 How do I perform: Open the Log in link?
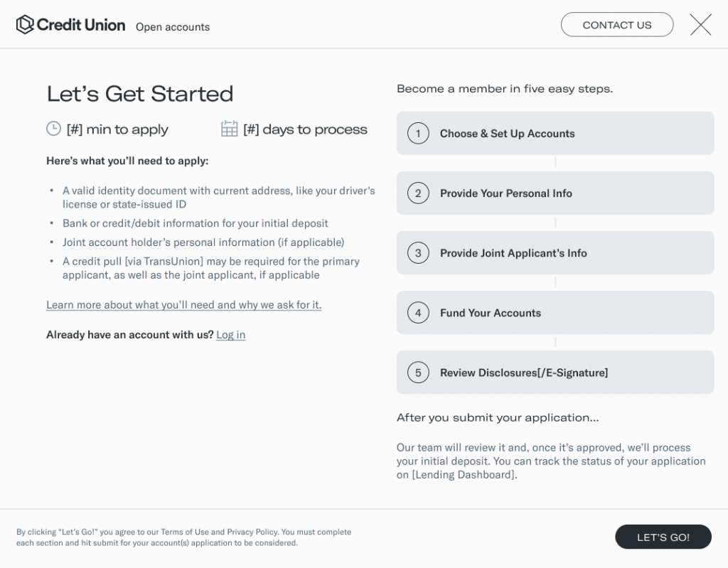tap(230, 335)
